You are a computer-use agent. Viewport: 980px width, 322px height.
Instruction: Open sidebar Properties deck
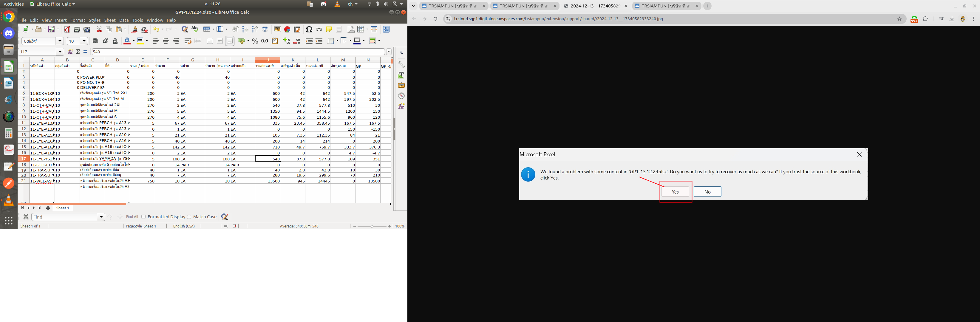401,65
